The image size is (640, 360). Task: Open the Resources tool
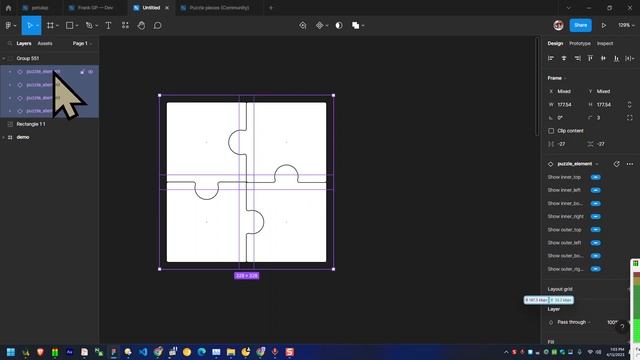point(125,25)
